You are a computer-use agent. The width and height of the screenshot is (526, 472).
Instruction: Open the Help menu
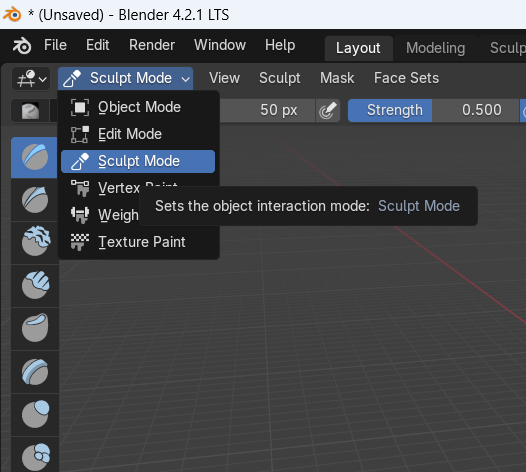(x=280, y=45)
